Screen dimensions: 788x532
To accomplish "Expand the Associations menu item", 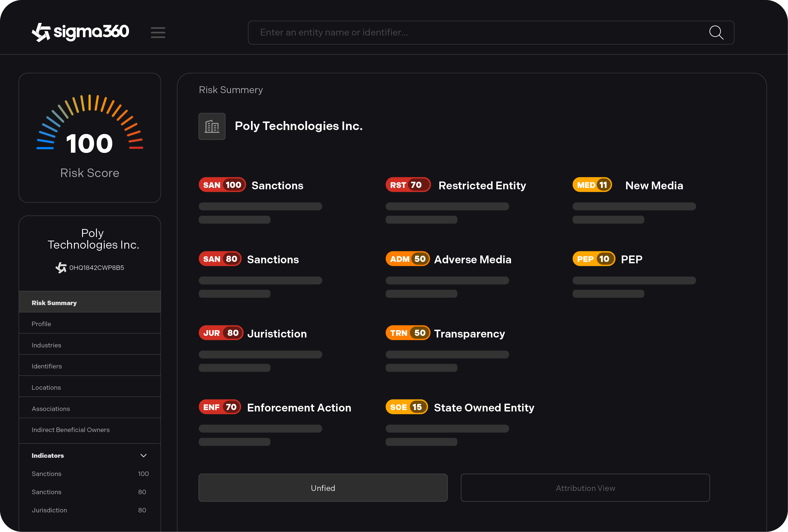I will click(51, 408).
